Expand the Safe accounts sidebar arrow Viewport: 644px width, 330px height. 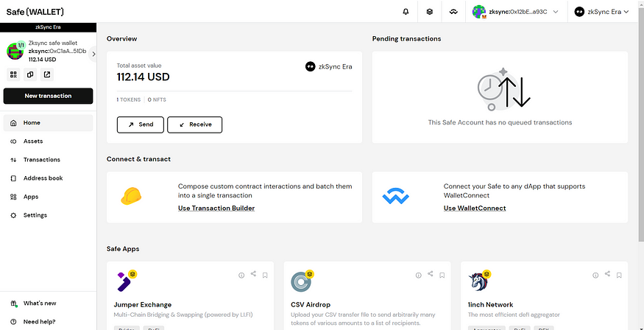[x=93, y=54]
